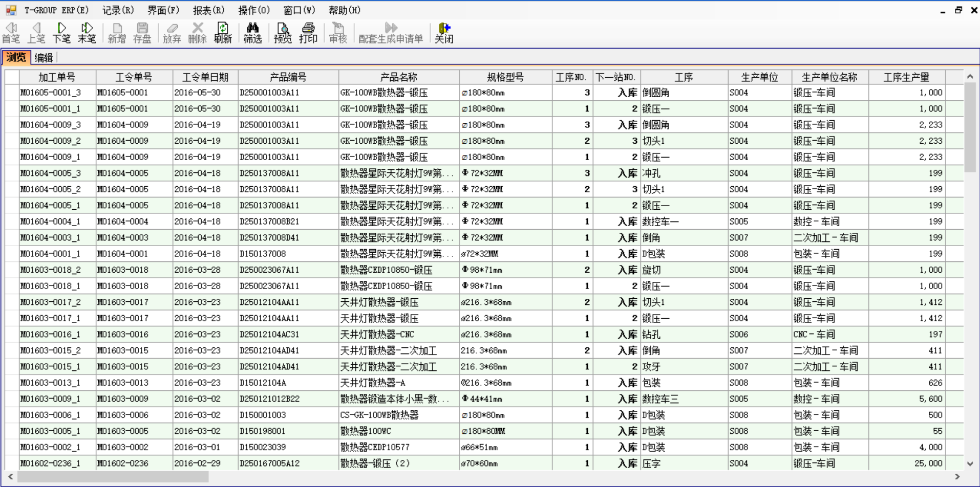980x487 pixels.
Task: Select row MO1604-0009_2
Action: [x=484, y=141]
